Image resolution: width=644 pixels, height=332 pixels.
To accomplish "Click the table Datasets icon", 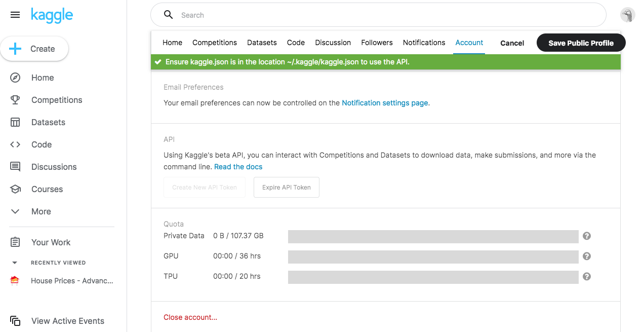I will (x=15, y=122).
